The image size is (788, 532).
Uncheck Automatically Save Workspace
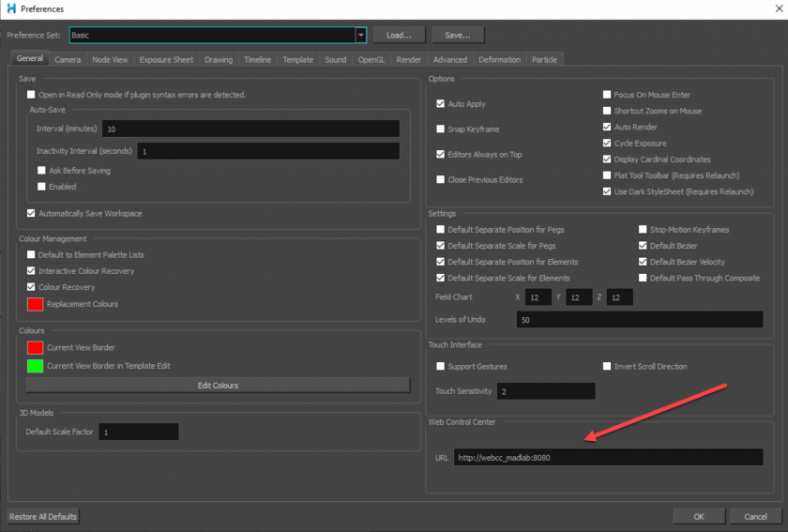[31, 213]
